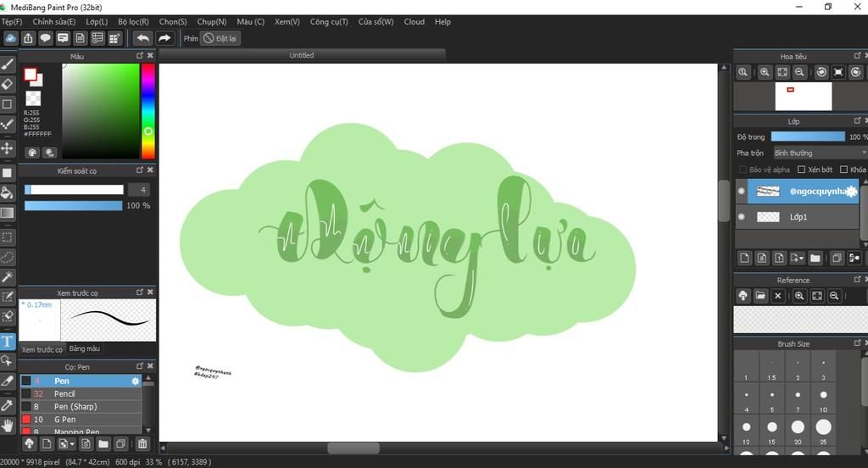The height and width of the screenshot is (468, 868).
Task: Pick the foreground color swatch
Action: (x=30, y=75)
